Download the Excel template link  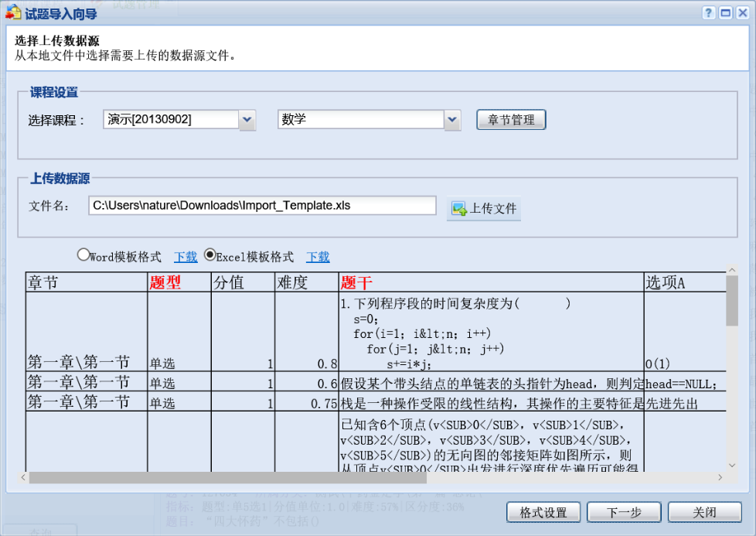(x=318, y=257)
